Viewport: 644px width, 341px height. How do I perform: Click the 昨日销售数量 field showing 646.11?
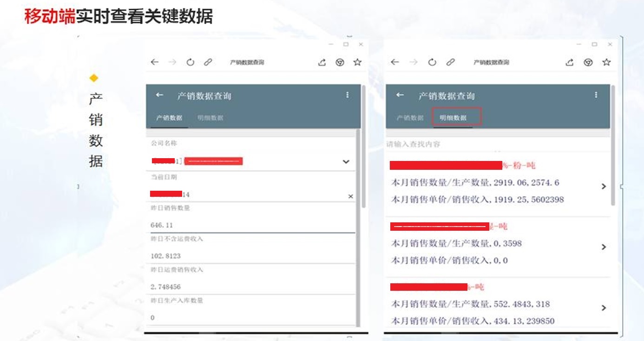click(x=251, y=225)
